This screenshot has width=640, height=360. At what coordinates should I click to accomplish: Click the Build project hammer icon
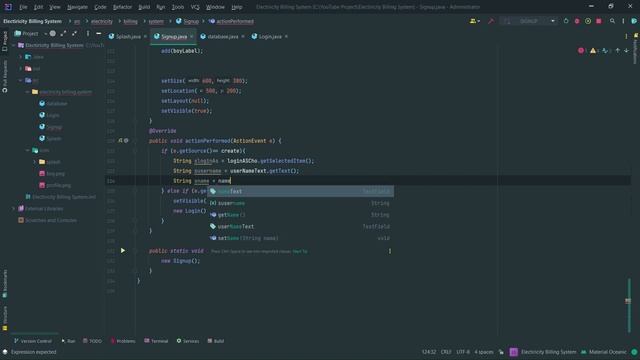(x=491, y=21)
